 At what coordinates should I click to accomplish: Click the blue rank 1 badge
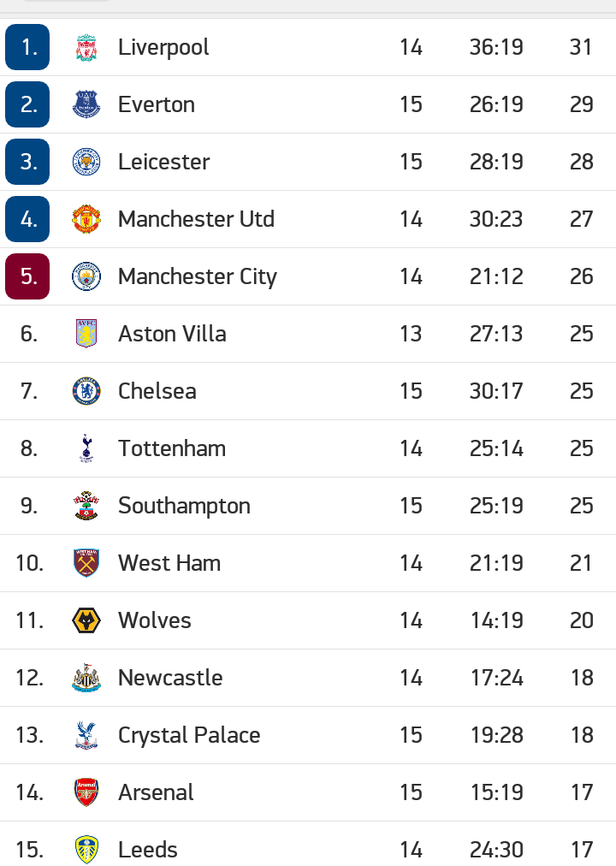pos(27,47)
